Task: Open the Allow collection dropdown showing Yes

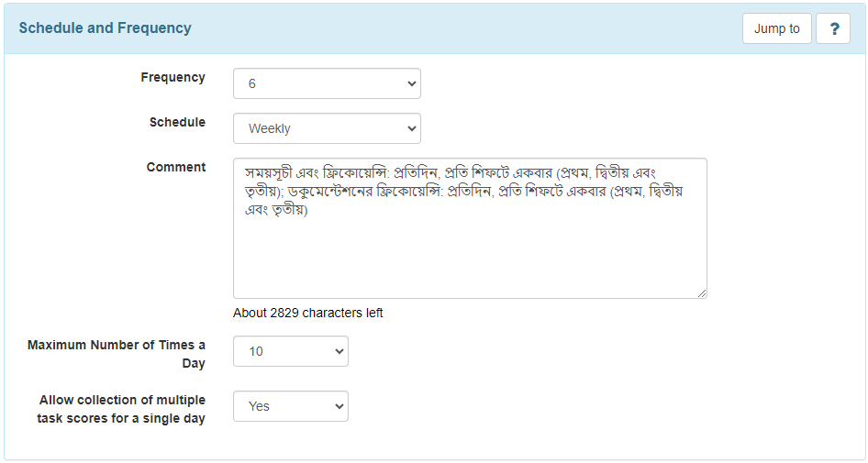Action: point(291,406)
